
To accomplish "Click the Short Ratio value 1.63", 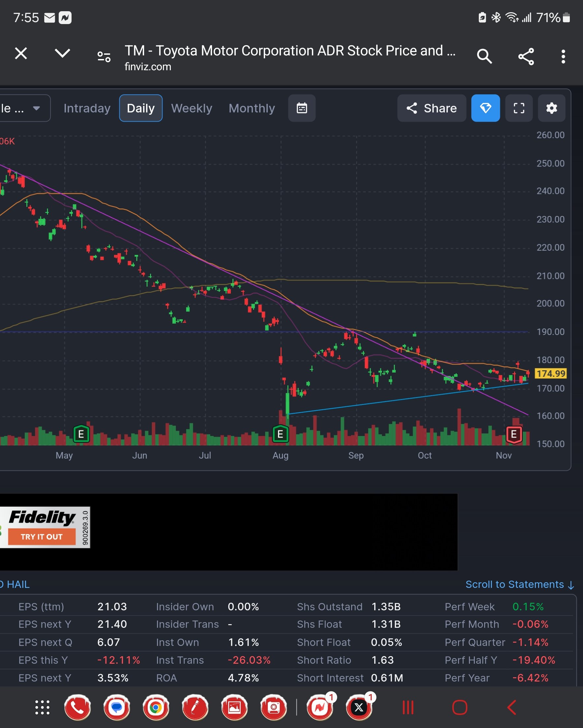I will coord(383,660).
